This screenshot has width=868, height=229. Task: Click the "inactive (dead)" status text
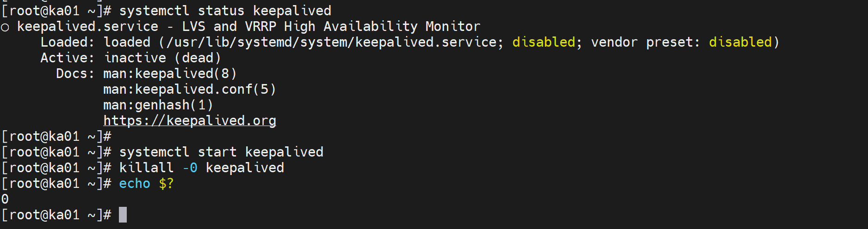click(162, 58)
